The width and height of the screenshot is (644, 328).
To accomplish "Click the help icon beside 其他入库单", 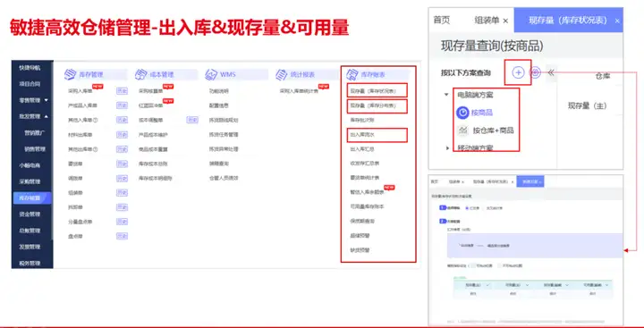I will (x=96, y=121).
